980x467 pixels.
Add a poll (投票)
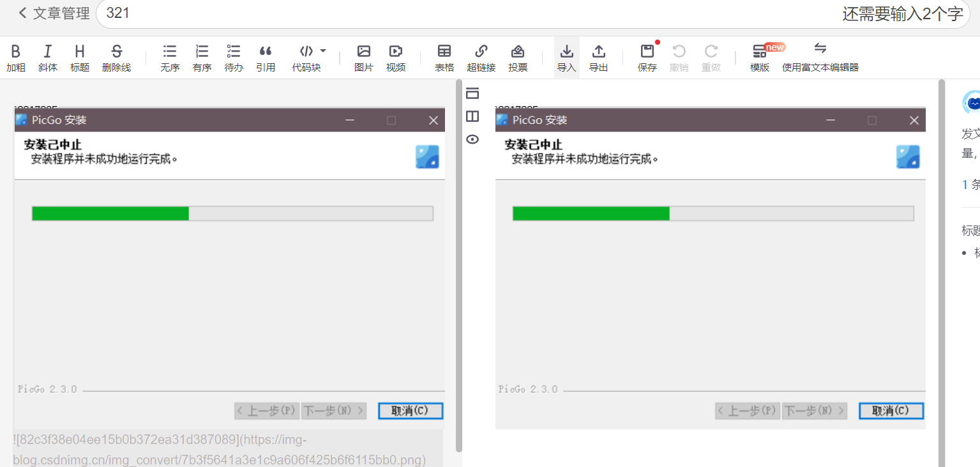click(518, 58)
